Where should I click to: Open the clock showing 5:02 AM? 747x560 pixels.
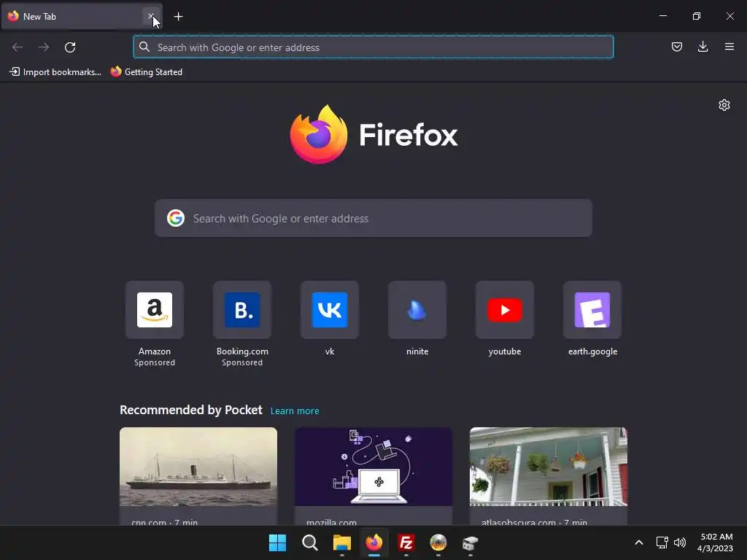point(715,542)
